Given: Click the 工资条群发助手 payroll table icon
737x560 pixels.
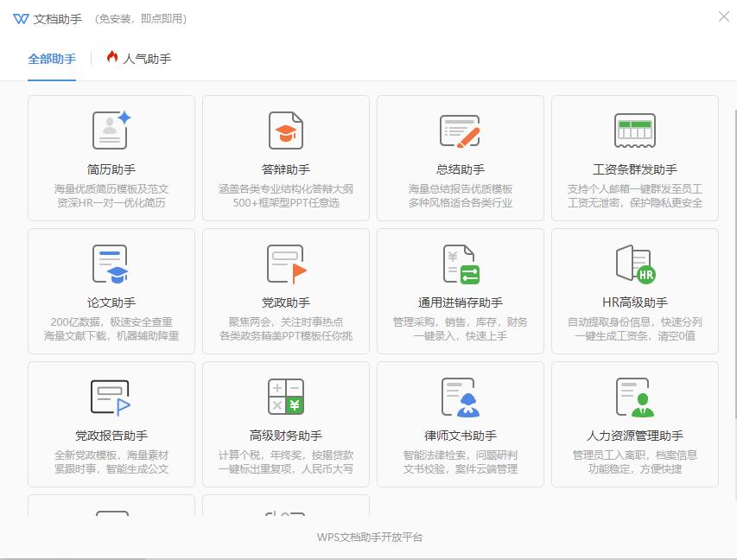Looking at the screenshot, I should 635,130.
